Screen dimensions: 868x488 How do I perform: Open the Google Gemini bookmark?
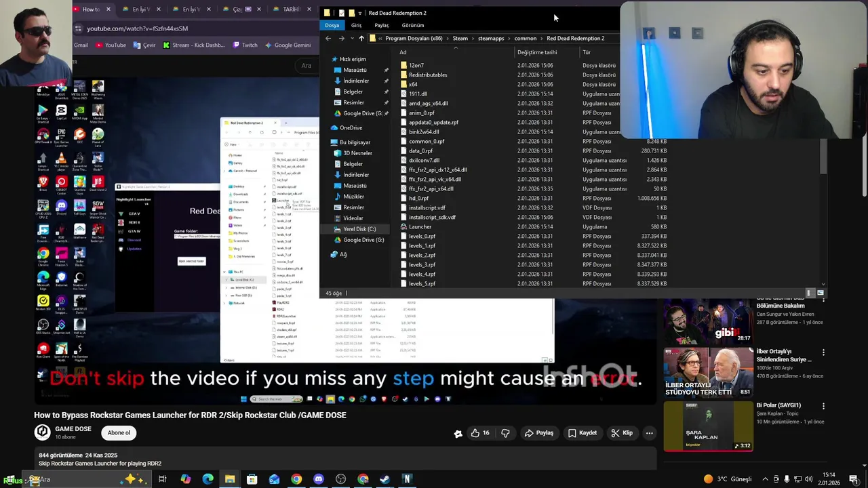pos(288,45)
